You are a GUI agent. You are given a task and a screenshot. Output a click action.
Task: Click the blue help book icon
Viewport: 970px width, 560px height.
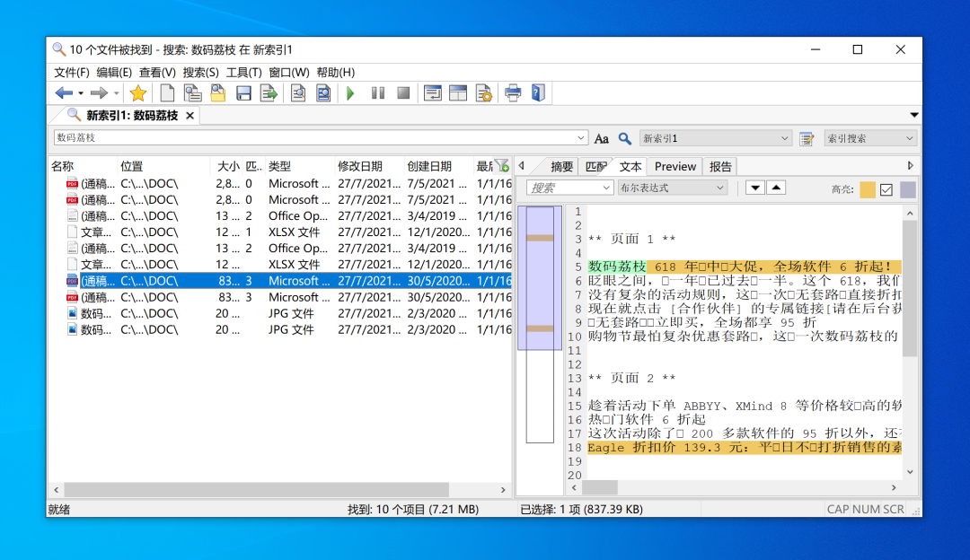click(538, 93)
